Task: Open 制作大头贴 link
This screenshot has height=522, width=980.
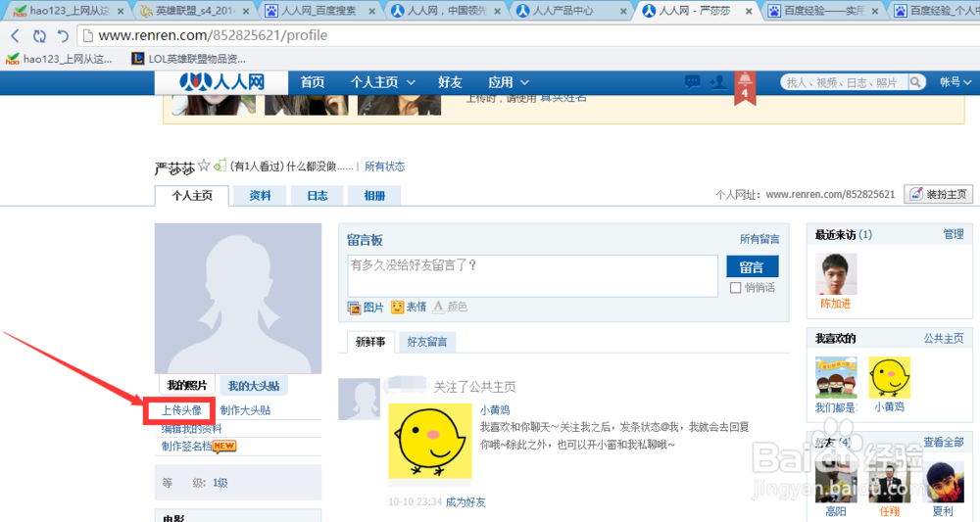Action: [x=245, y=410]
